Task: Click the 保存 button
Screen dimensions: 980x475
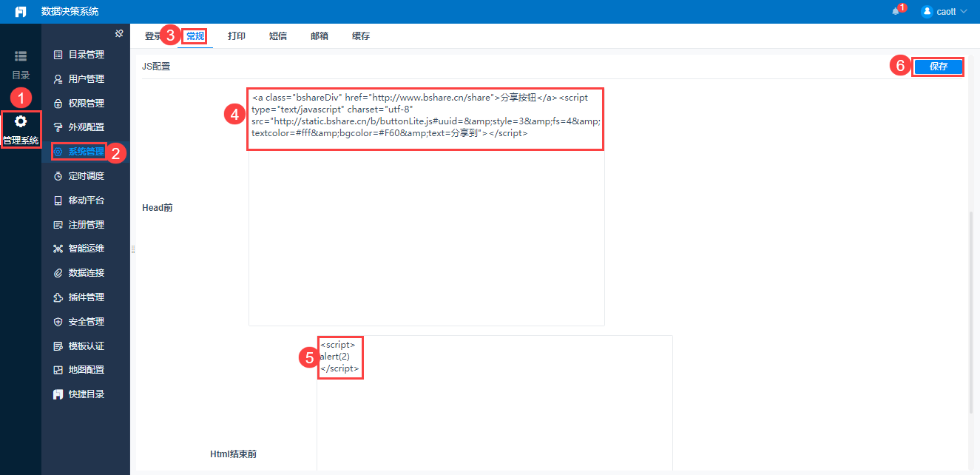Action: click(x=939, y=67)
